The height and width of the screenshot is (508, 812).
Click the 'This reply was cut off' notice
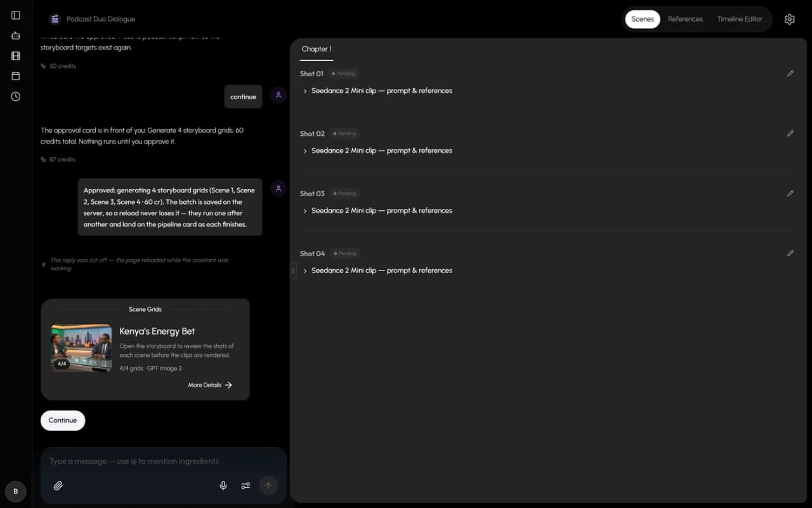pyautogui.click(x=139, y=264)
